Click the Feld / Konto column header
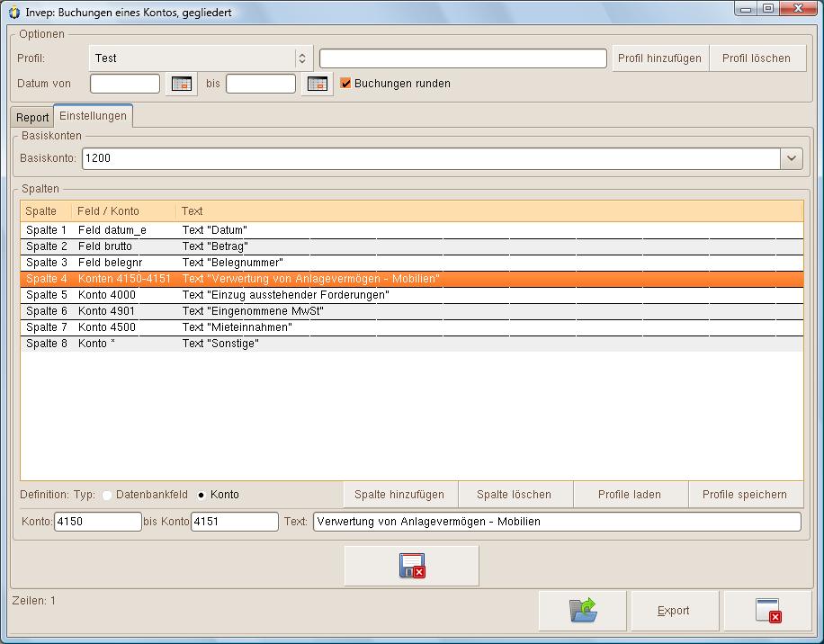This screenshot has width=824, height=644. tap(123, 211)
